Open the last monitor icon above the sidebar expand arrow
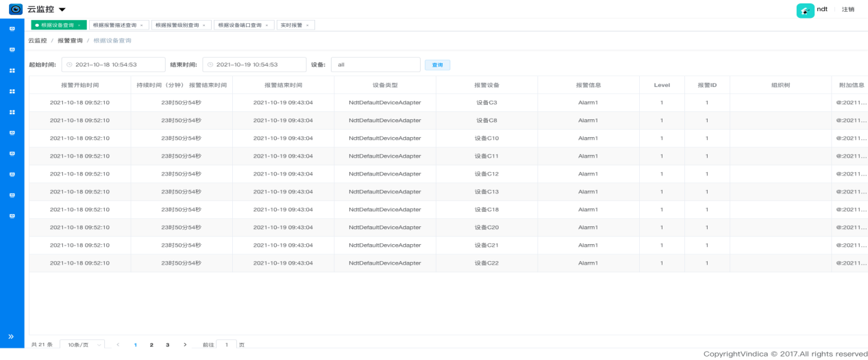 point(12,216)
